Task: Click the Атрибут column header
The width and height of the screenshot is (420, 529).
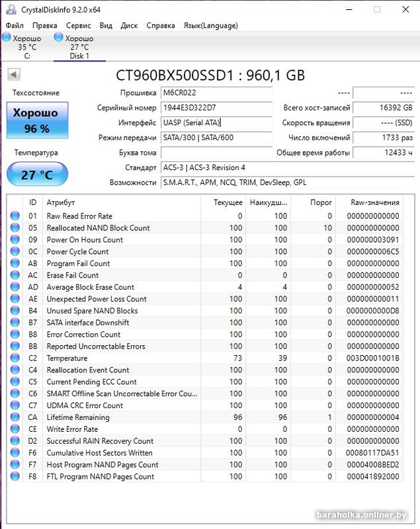Action: coord(122,202)
